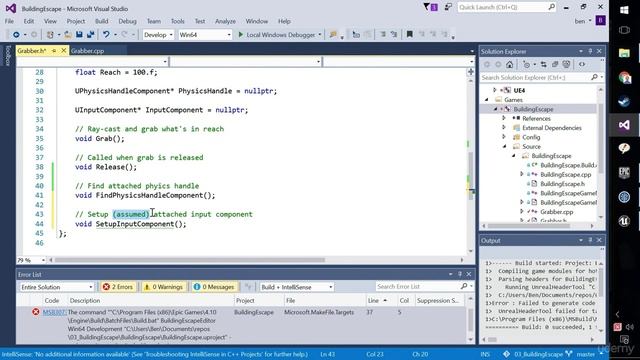Select BuildingEscape.h in Solution Explorer
Viewport: 640px width, 360px height.
tap(562, 184)
